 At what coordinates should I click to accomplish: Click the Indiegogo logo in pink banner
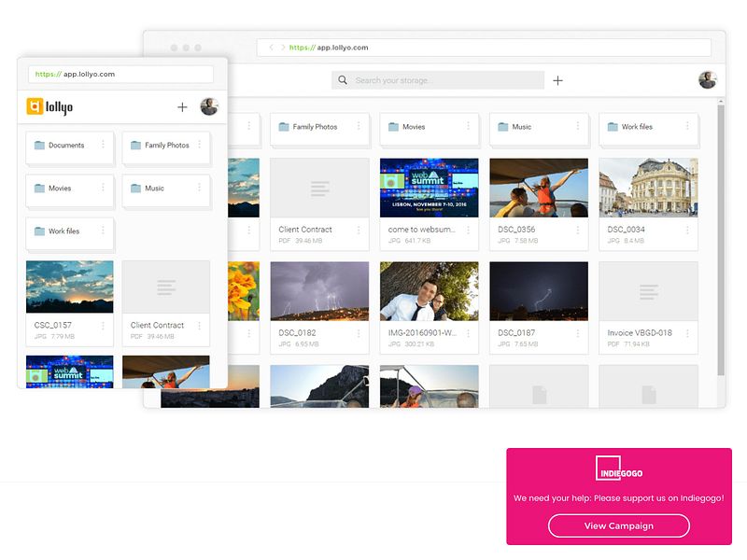[x=619, y=469]
